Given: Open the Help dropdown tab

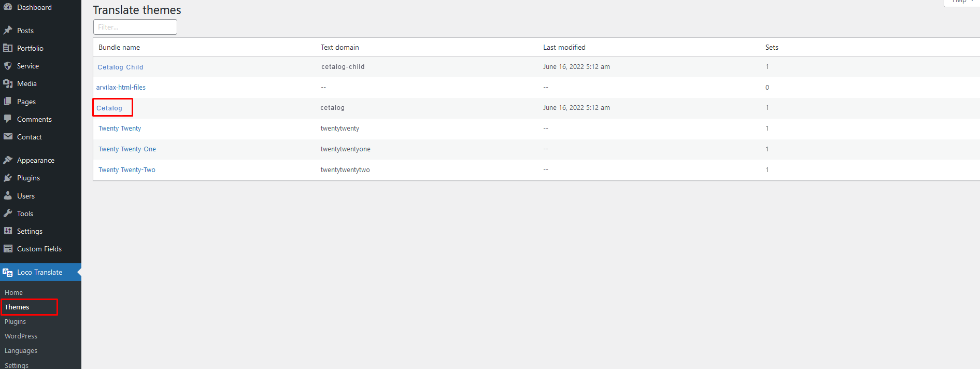Looking at the screenshot, I should tap(962, 2).
